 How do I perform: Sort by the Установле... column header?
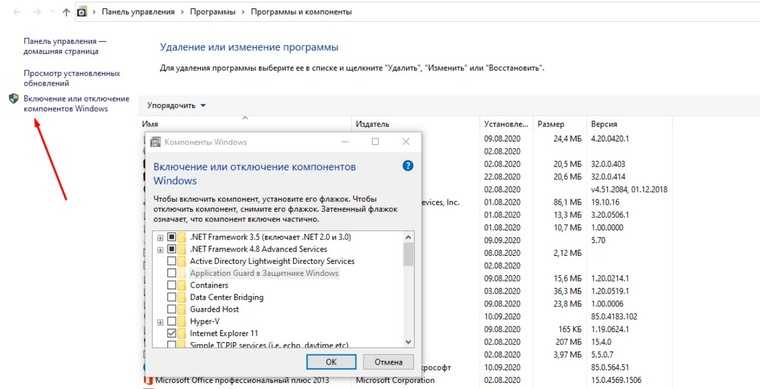click(x=506, y=124)
